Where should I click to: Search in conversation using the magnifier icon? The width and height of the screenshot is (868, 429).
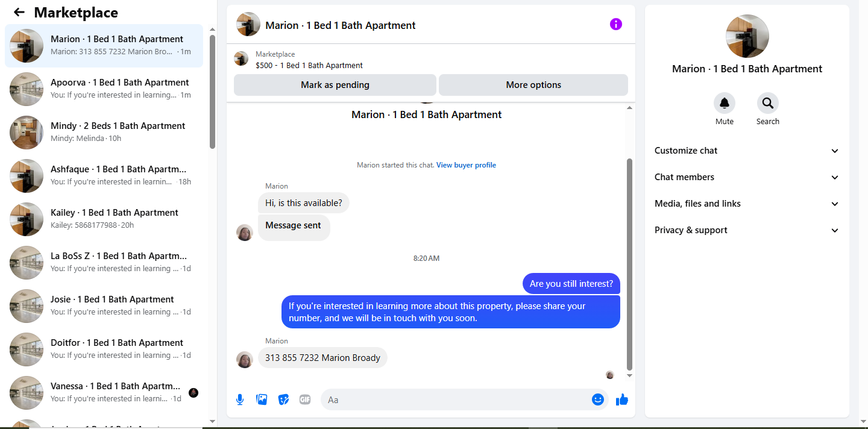(x=768, y=103)
